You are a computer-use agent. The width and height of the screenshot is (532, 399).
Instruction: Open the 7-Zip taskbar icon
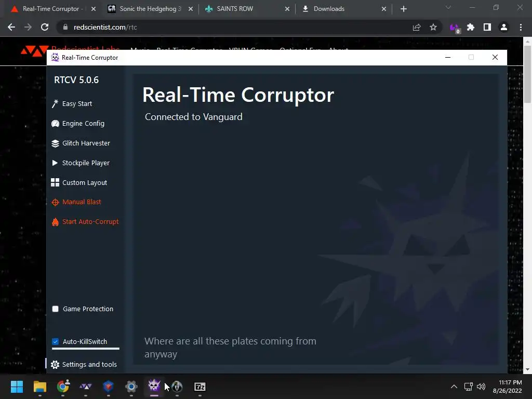pyautogui.click(x=200, y=387)
